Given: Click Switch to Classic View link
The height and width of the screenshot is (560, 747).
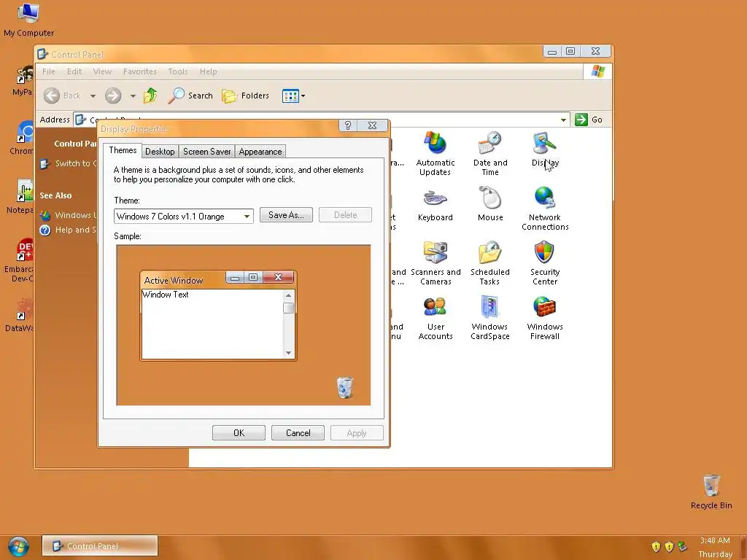Looking at the screenshot, I should point(68,163).
